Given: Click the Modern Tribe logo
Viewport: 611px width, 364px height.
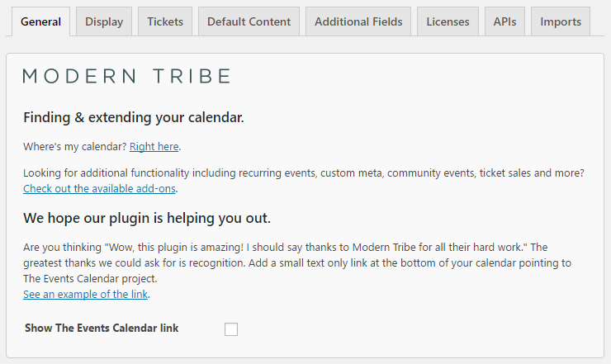Looking at the screenshot, I should point(126,77).
